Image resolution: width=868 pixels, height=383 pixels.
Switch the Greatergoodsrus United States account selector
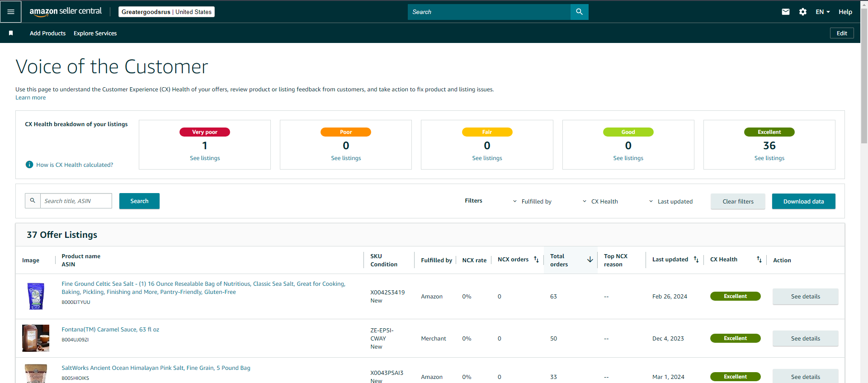point(166,12)
